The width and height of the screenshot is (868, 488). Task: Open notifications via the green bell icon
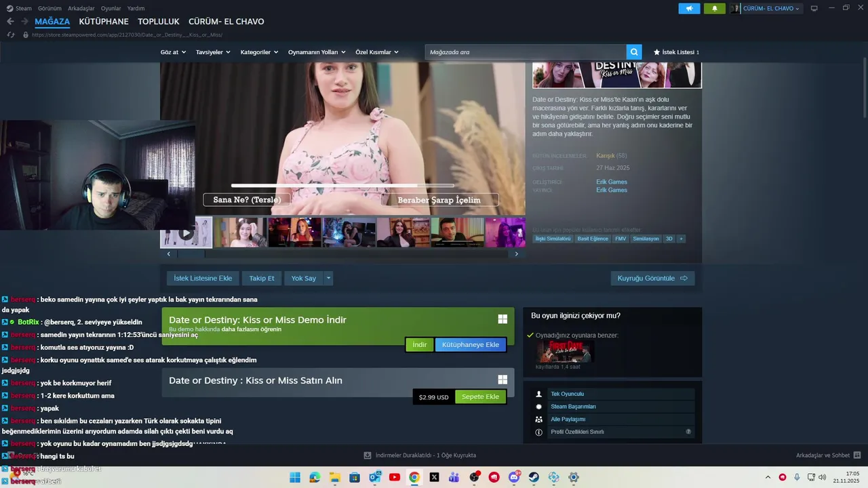click(x=714, y=8)
